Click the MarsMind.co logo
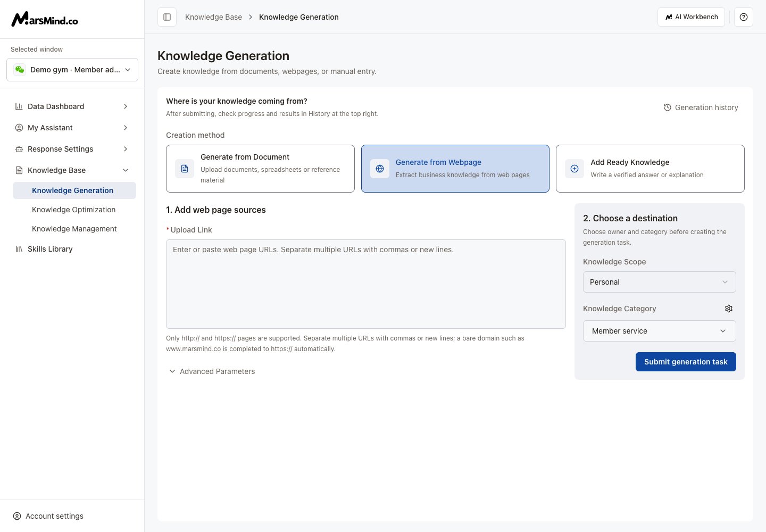The height and width of the screenshot is (532, 766). click(x=45, y=19)
